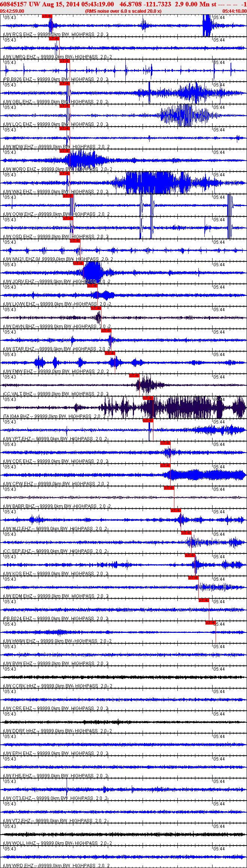Viewport: 247px width, 868px height.
Task: Click the 'UW OSD EHZ' station label
Action: 18,237
